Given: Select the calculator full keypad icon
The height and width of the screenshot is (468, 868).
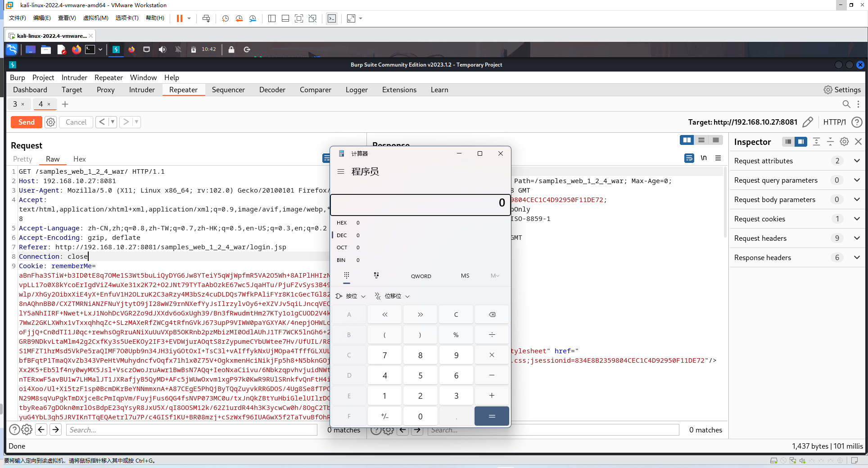Looking at the screenshot, I should 346,275.
